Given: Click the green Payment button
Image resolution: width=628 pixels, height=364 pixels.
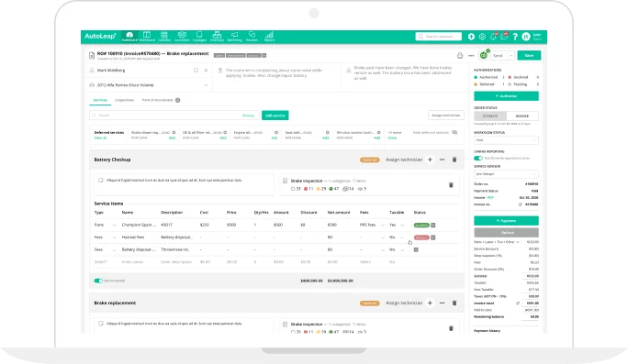Looking at the screenshot, I should coord(506,221).
